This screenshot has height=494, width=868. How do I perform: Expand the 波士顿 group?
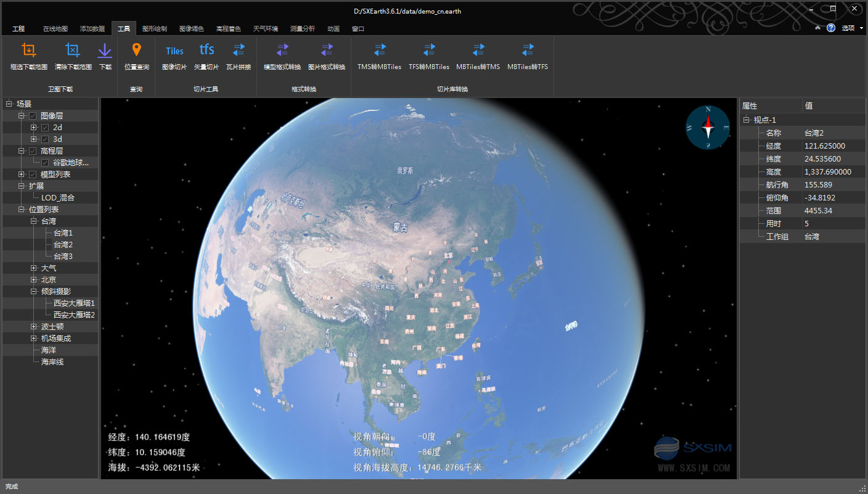(34, 326)
